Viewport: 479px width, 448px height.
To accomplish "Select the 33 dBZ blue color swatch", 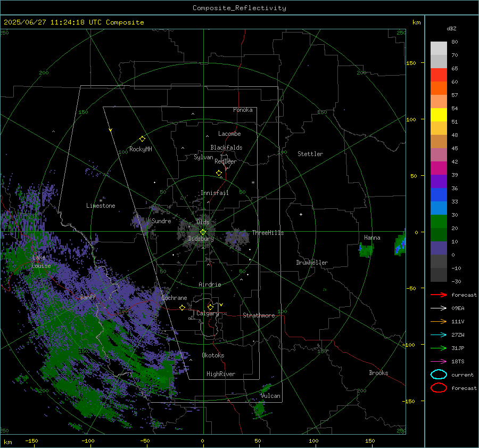I will (x=439, y=194).
